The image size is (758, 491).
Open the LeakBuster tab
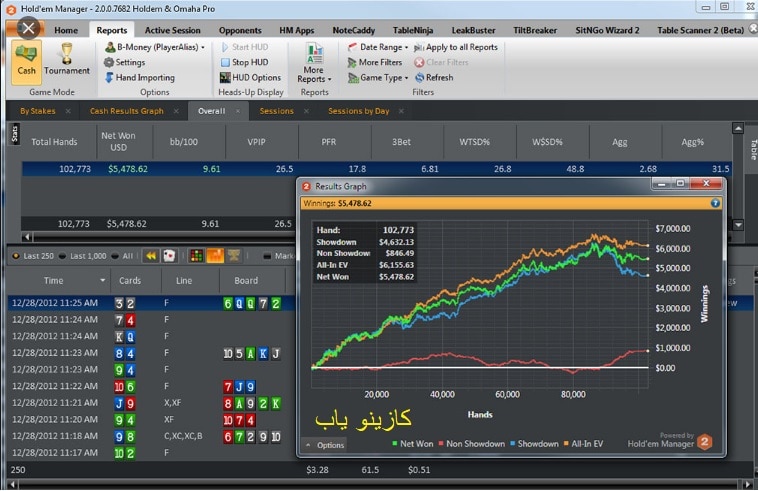pyautogui.click(x=473, y=30)
